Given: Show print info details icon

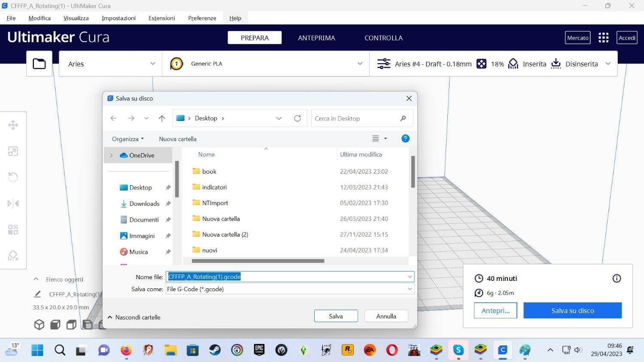Looking at the screenshot, I should [617, 278].
